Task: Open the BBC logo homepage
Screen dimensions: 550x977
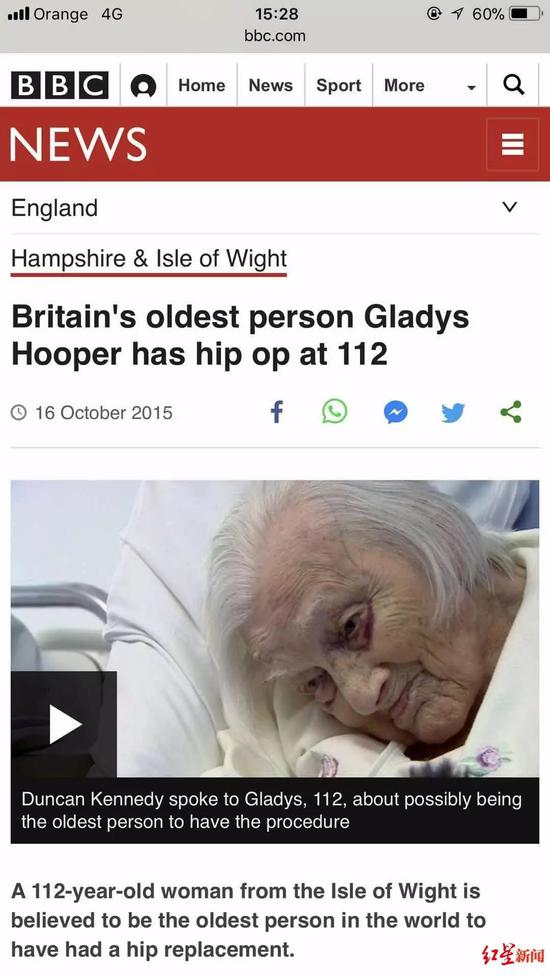Action: pyautogui.click(x=60, y=85)
